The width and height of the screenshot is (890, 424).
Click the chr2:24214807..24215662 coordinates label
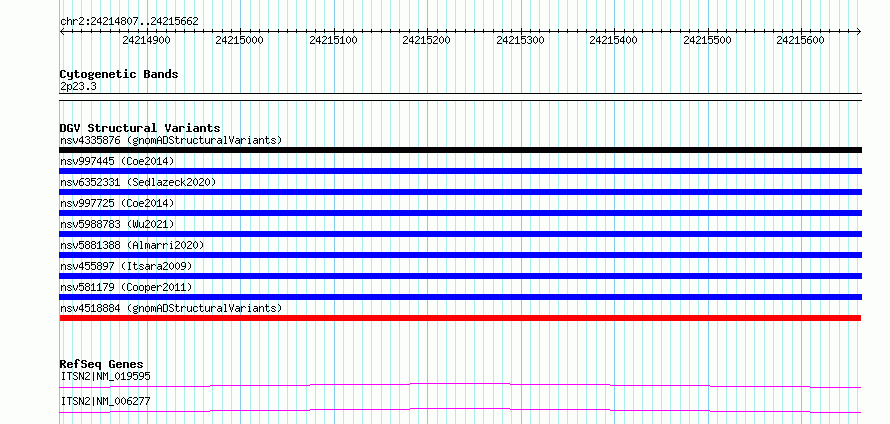129,22
